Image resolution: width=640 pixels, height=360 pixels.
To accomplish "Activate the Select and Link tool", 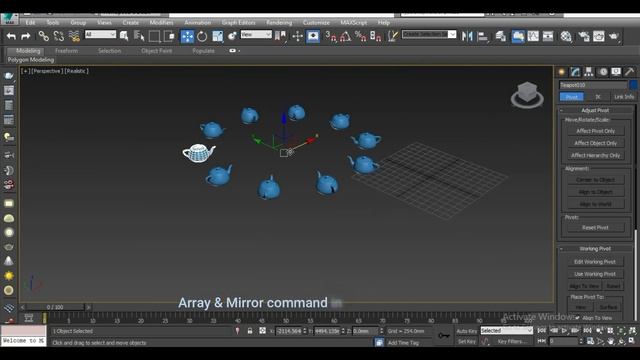I will [43, 36].
